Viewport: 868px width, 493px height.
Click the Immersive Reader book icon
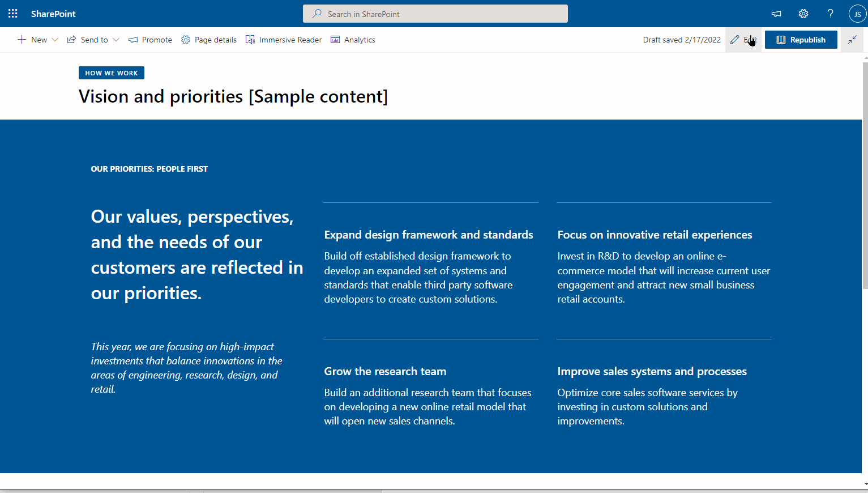click(250, 39)
